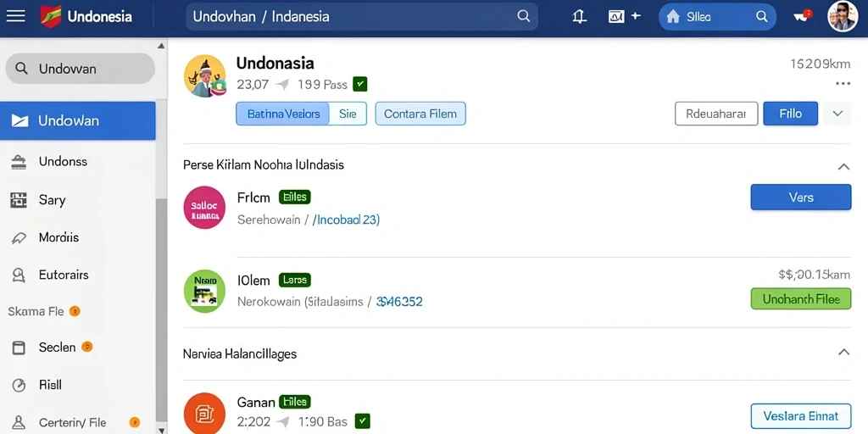The height and width of the screenshot is (434, 868).
Task: Click the magnifier in the top search bar
Action: [x=523, y=16]
